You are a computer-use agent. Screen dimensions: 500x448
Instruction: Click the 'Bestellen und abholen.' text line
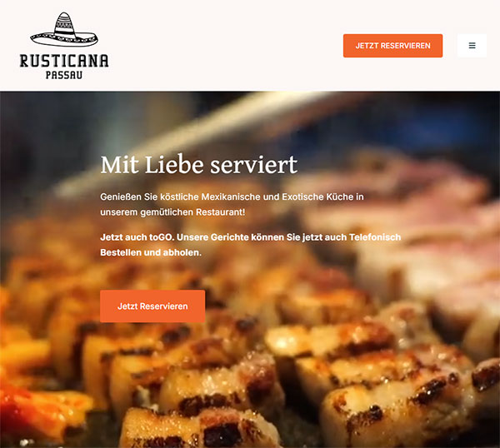tap(151, 252)
